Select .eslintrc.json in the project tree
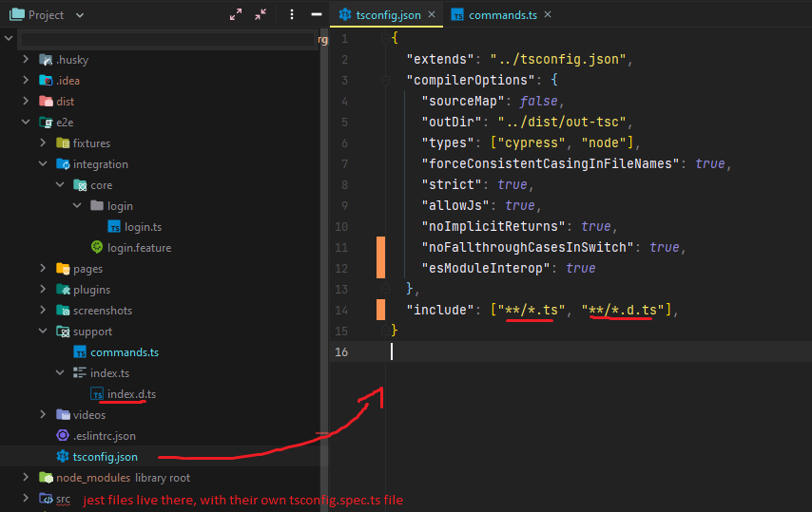This screenshot has height=512, width=812. [104, 436]
